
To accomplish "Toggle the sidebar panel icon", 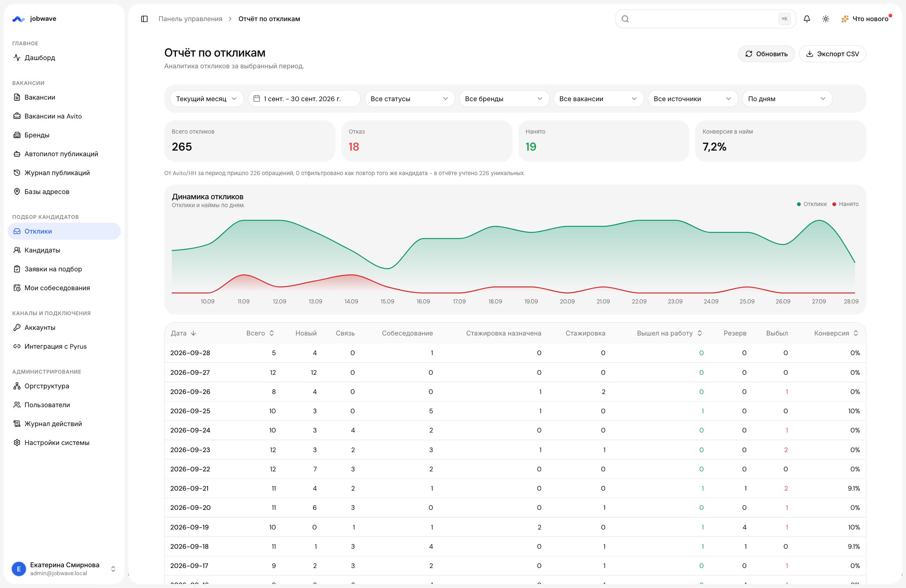I will [144, 18].
